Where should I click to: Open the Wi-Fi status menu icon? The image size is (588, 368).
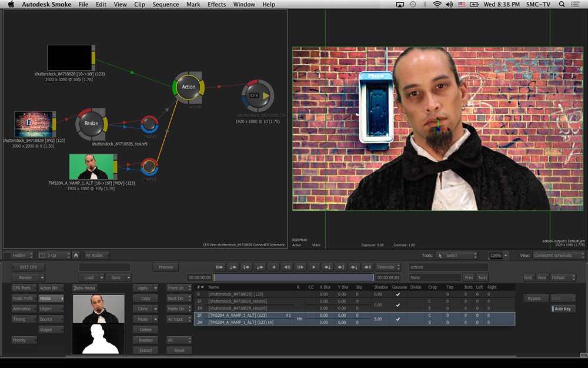click(437, 5)
